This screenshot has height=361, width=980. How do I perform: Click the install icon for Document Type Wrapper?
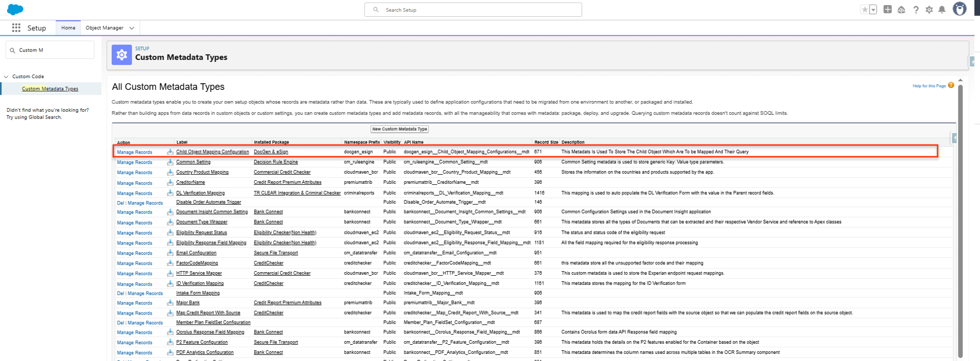tap(170, 222)
